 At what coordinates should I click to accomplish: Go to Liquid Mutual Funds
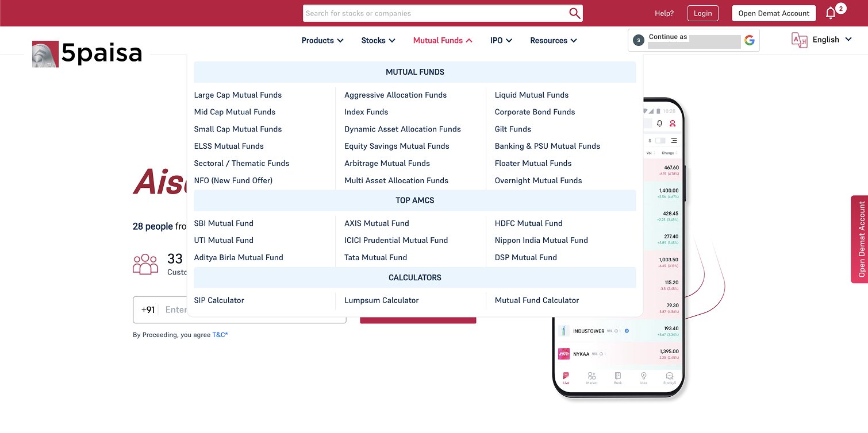tap(532, 95)
